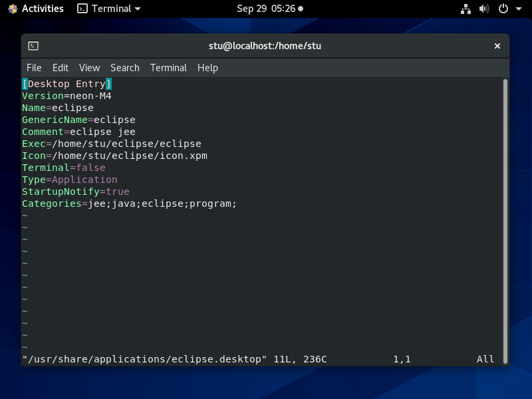Click the Terminal=false line
This screenshot has width=532, height=399.
click(64, 168)
